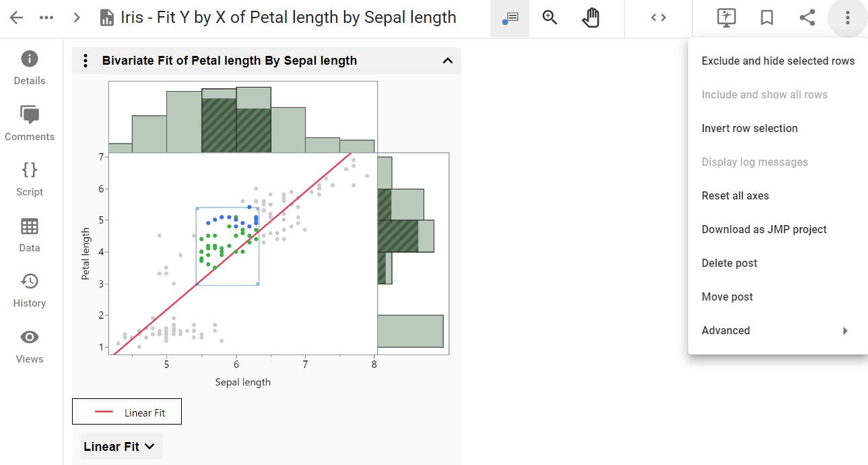Click the presentation mode icon

726,18
